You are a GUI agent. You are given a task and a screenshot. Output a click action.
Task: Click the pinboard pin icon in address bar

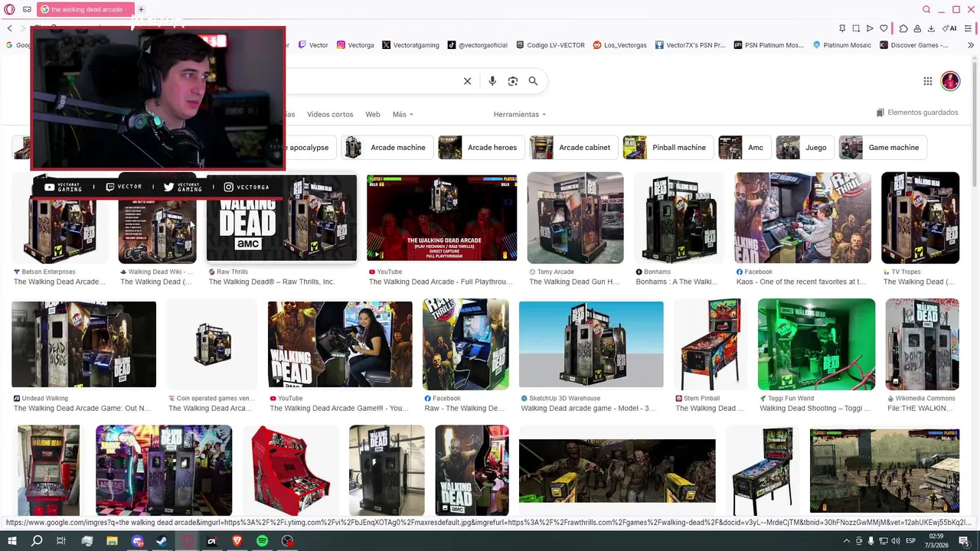842,28
